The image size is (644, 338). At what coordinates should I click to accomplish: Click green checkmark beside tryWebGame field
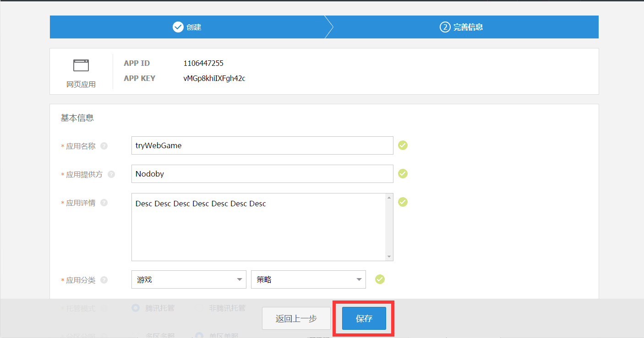403,145
